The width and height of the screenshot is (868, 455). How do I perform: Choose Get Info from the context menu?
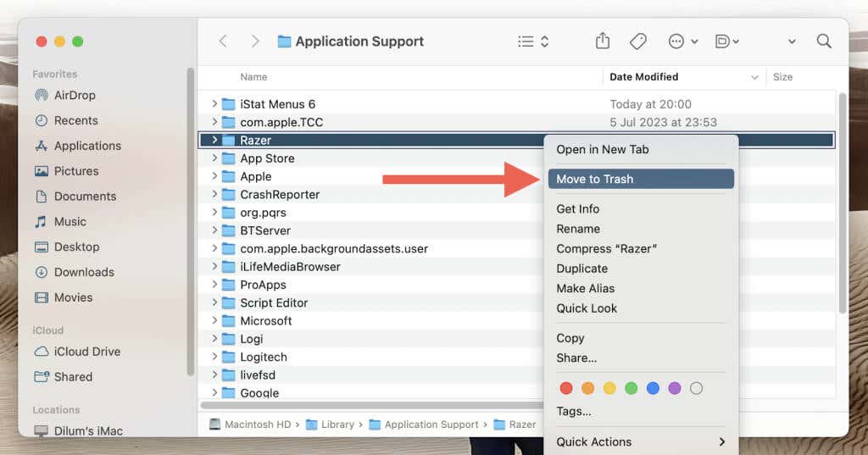click(x=641, y=208)
